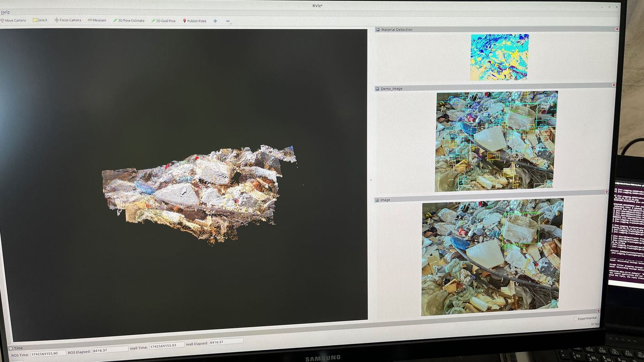Select the 2D Goal Pose tool
The width and height of the screenshot is (644, 362).
[x=164, y=21]
